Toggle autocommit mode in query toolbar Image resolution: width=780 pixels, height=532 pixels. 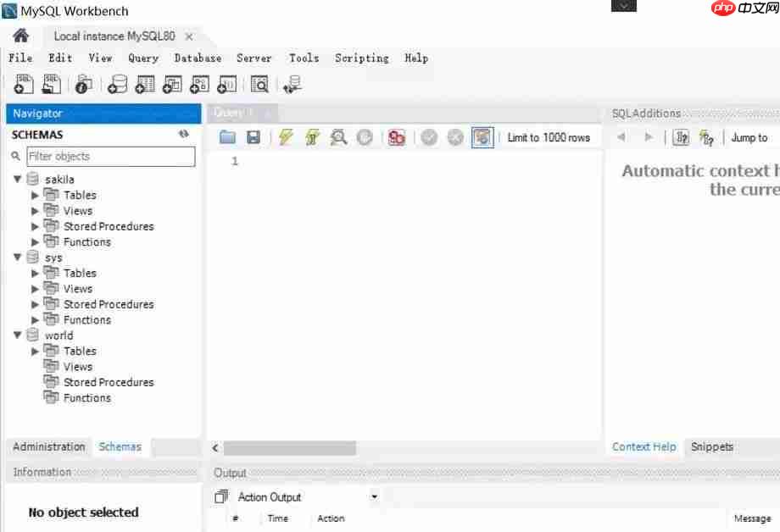click(482, 137)
